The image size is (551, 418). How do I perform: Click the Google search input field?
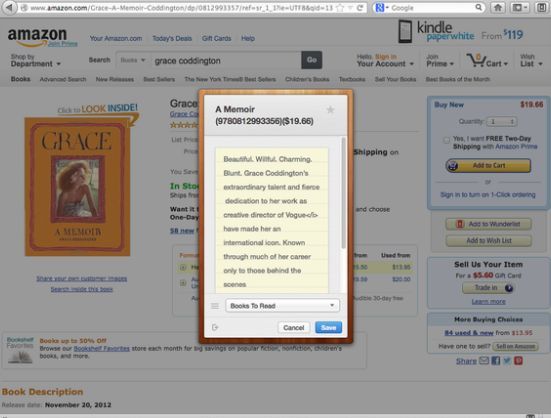click(x=432, y=8)
